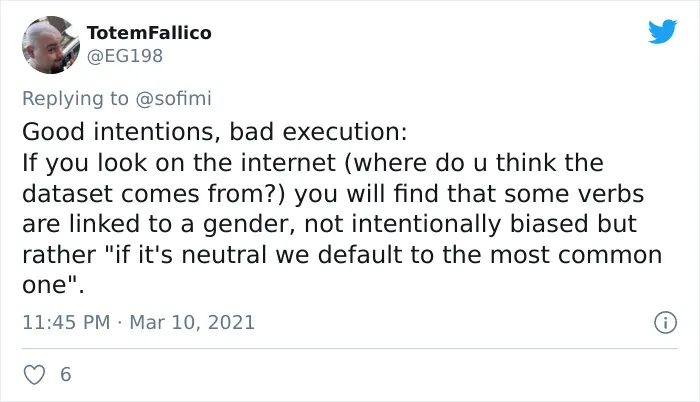
Task: Click the like count number 6
Action: tap(66, 374)
